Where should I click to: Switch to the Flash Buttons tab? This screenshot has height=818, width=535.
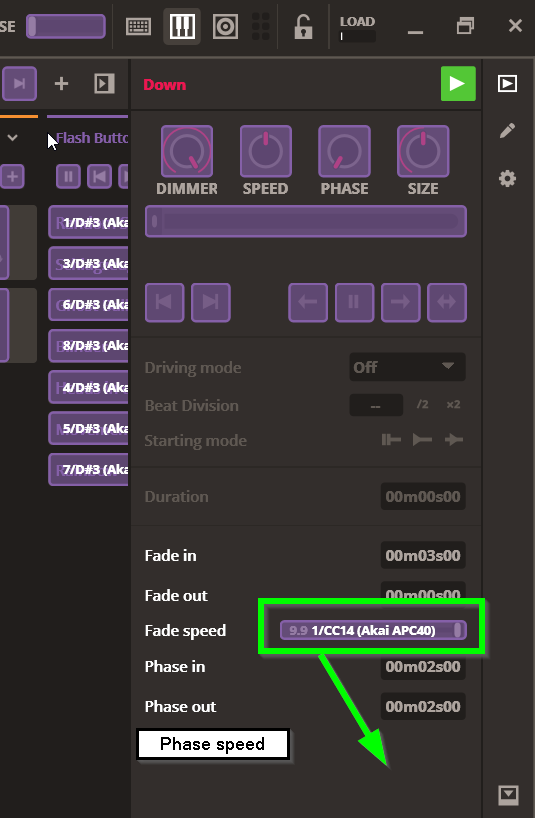92,138
